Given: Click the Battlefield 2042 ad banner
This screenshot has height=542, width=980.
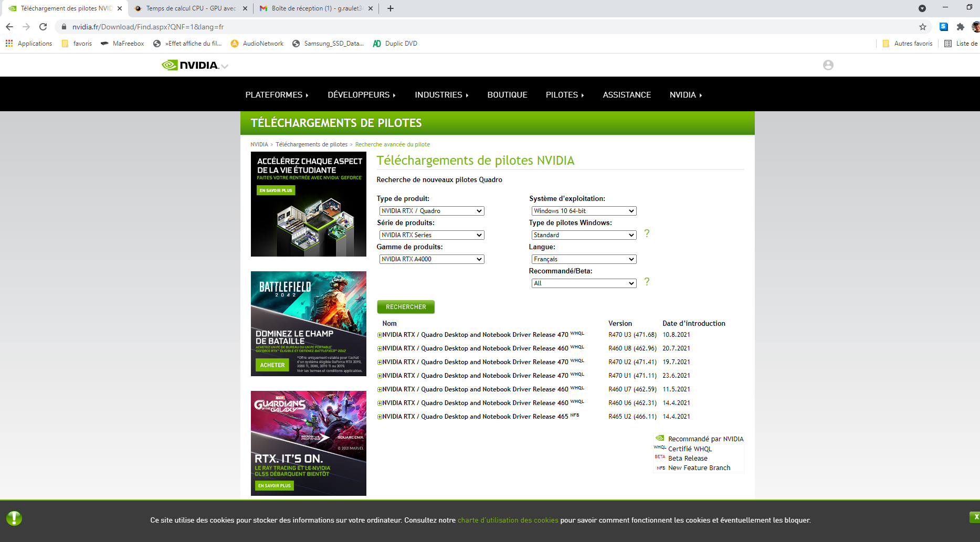Looking at the screenshot, I should [x=309, y=324].
